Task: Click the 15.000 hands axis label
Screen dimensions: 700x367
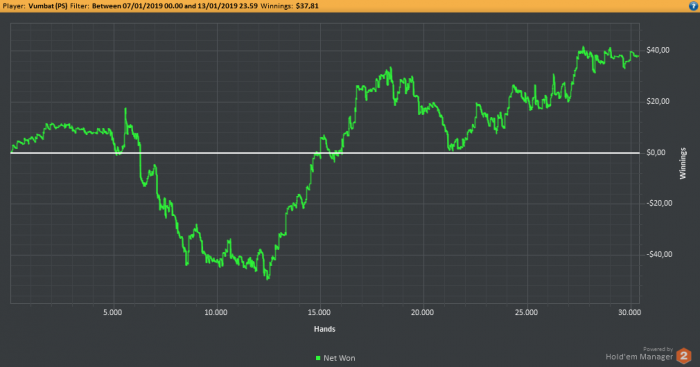Action: pyautogui.click(x=319, y=313)
